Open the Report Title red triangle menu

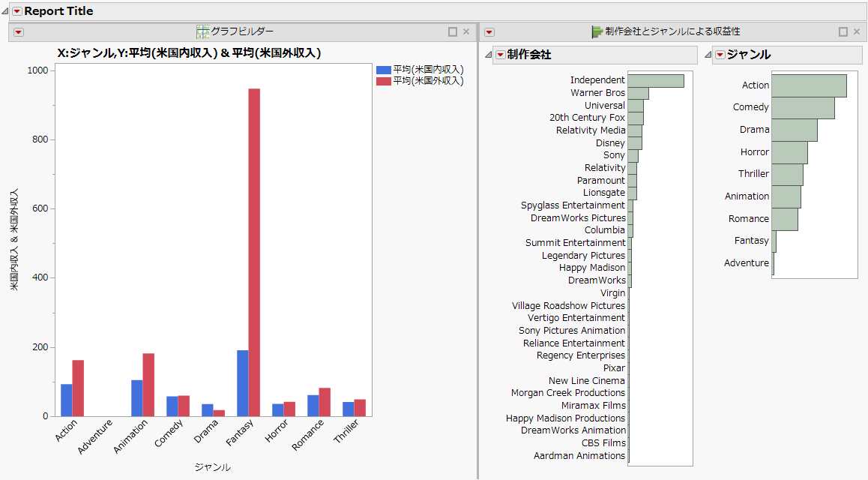pyautogui.click(x=17, y=11)
